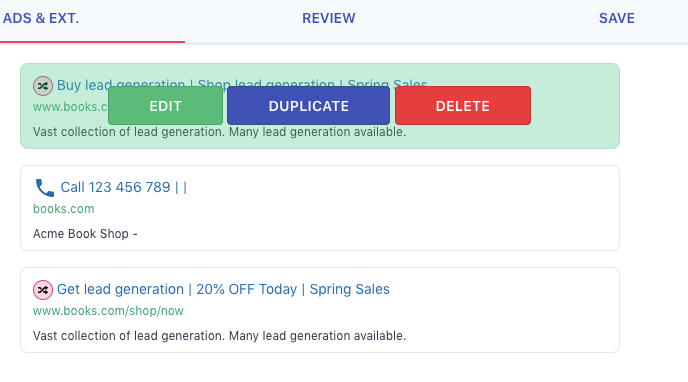Click the phone icon on the call ad
Screen dimensions: 688x382
pos(45,188)
